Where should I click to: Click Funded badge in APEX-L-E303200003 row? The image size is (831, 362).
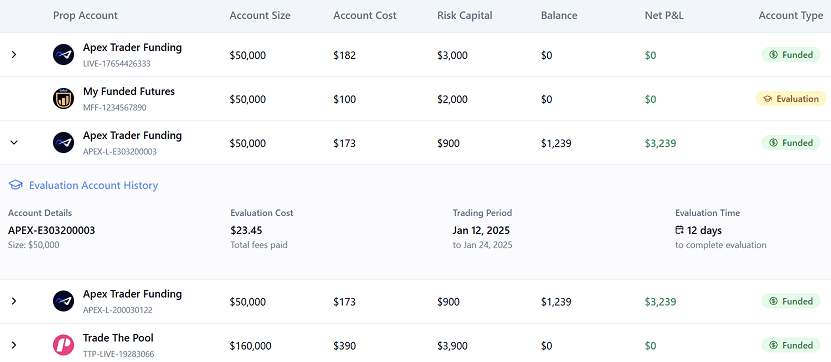pyautogui.click(x=791, y=143)
